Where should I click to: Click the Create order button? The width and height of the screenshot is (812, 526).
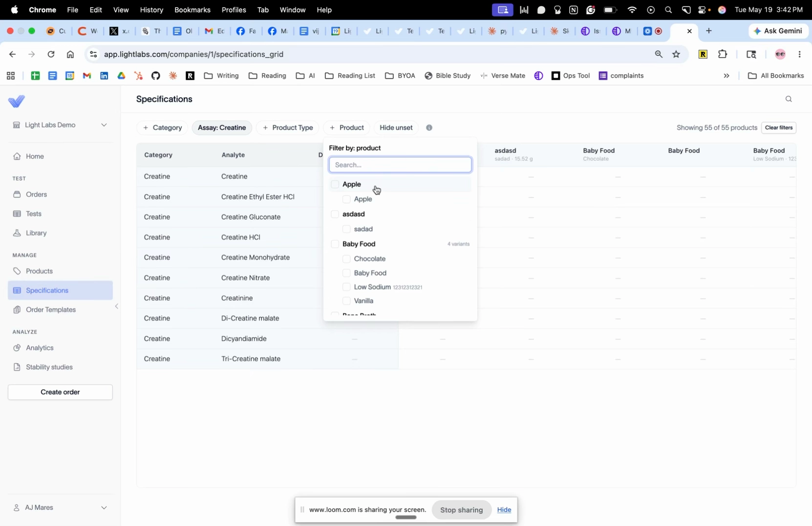(61, 392)
